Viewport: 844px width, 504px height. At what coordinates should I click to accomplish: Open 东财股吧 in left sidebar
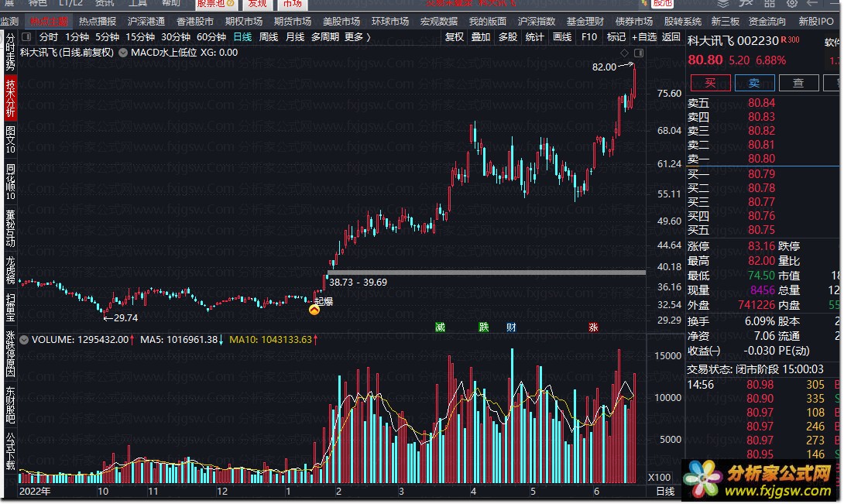pyautogui.click(x=10, y=405)
